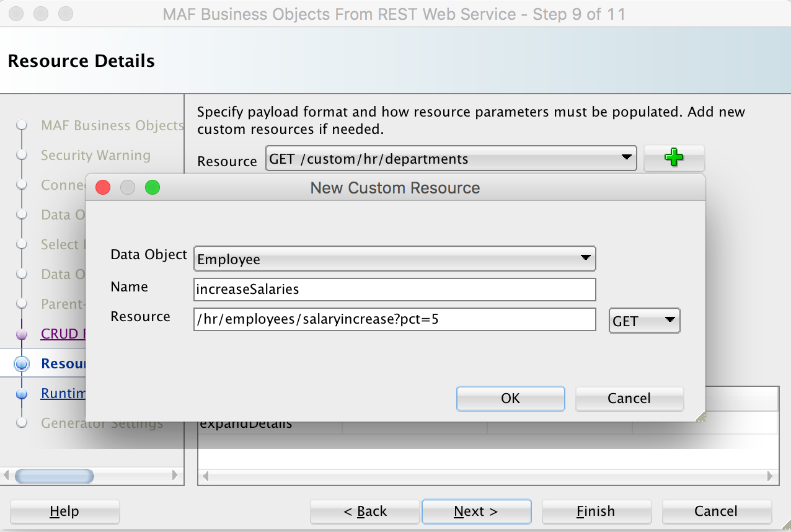791x532 pixels.
Task: Click right arrow of steps panel scrollbar
Action: (175, 476)
